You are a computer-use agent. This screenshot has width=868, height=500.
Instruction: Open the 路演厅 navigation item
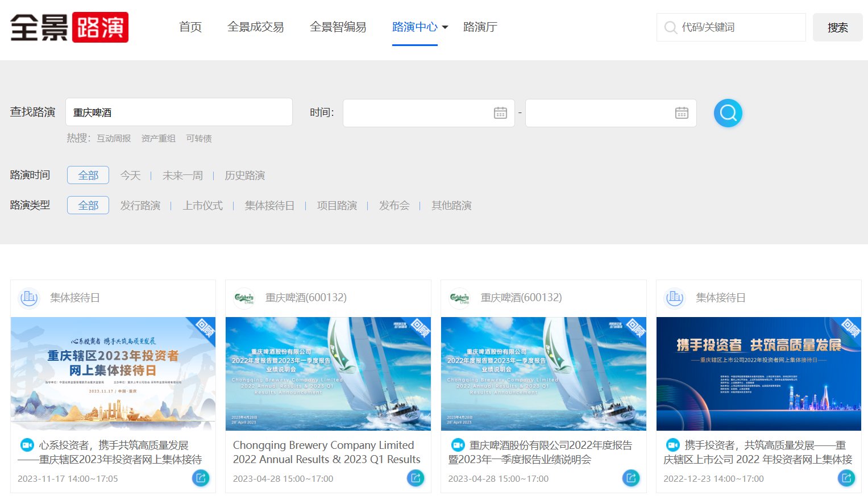(x=480, y=27)
